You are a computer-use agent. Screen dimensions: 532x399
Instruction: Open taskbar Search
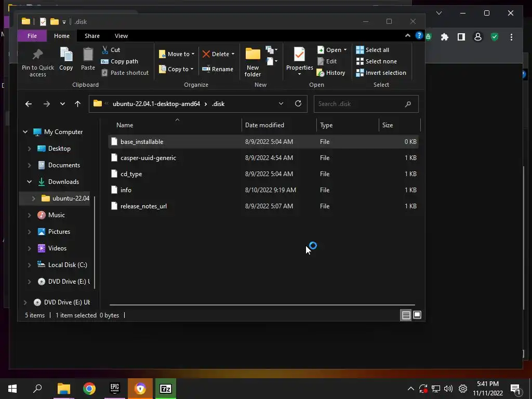tap(37, 389)
